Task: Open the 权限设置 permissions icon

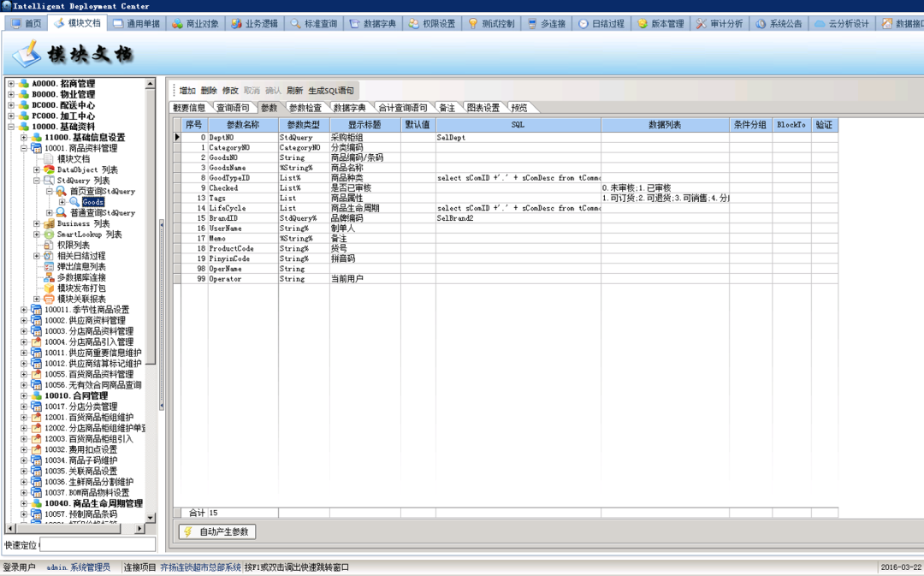Action: (x=414, y=24)
